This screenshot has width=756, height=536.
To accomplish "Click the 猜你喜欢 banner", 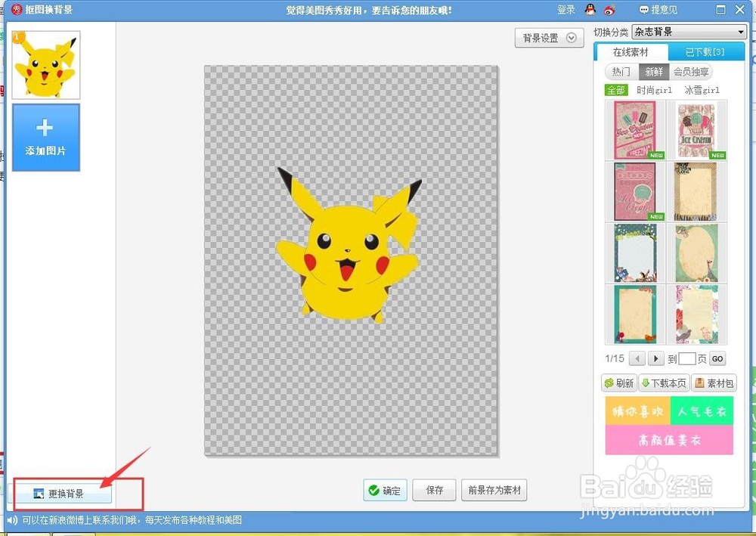I will pyautogui.click(x=637, y=411).
